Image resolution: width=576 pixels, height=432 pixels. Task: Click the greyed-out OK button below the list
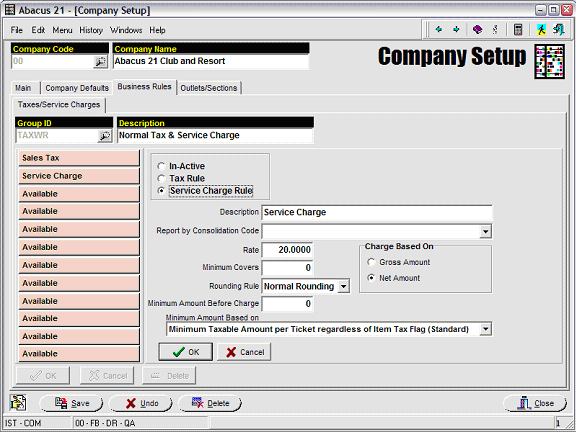43,375
